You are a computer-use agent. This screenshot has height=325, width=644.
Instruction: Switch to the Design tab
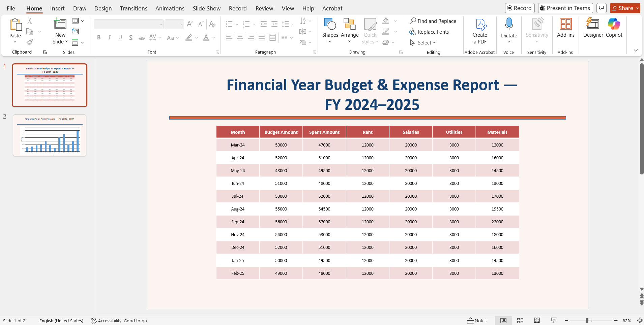point(103,8)
